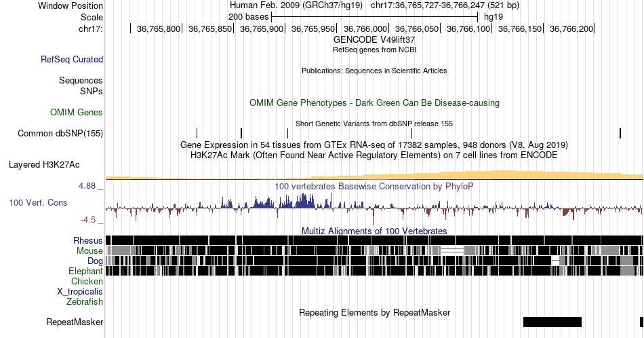Click the Dog species label
The image size is (644, 338).
point(95,261)
